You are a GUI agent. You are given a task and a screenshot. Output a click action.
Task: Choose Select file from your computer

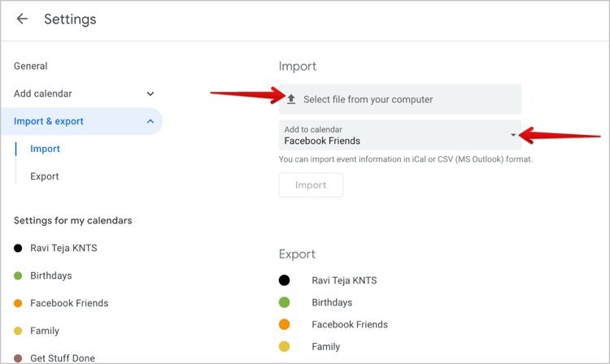point(400,99)
